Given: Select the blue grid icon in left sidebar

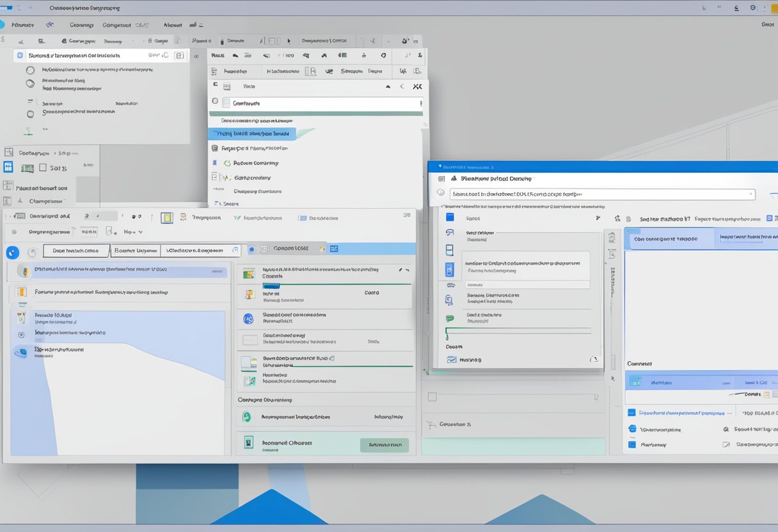Looking at the screenshot, I should 8,168.
